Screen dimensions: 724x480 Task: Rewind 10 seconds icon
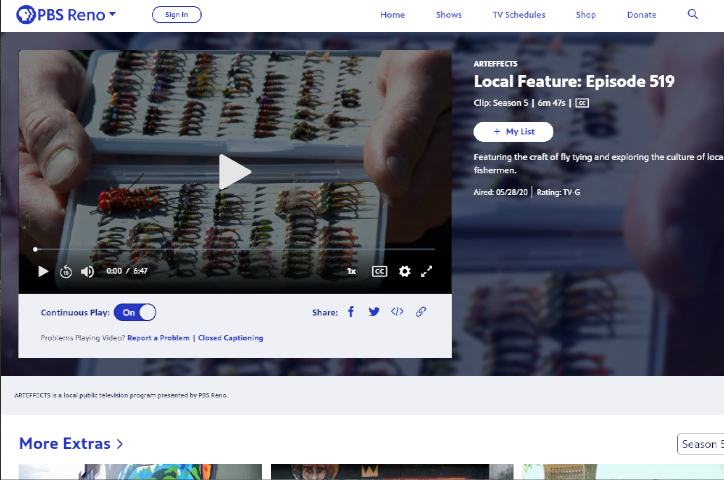[66, 271]
